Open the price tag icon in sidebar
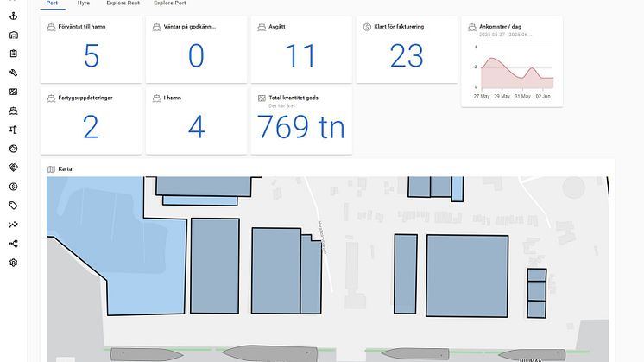644x362 pixels. (14, 206)
